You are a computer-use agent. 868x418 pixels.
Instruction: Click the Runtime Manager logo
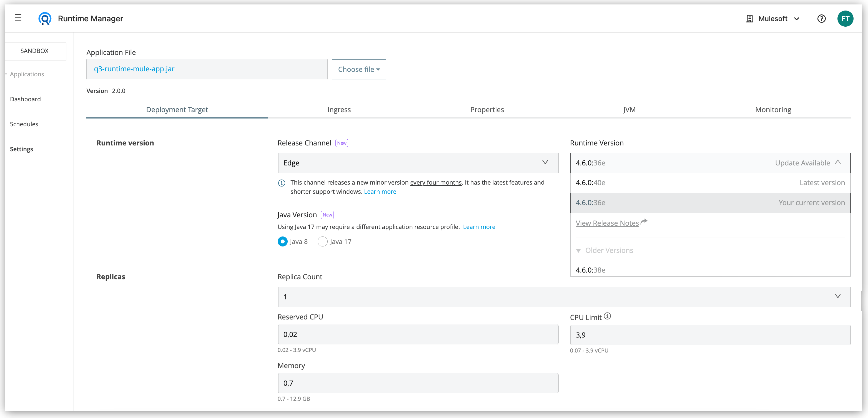pyautogui.click(x=45, y=19)
